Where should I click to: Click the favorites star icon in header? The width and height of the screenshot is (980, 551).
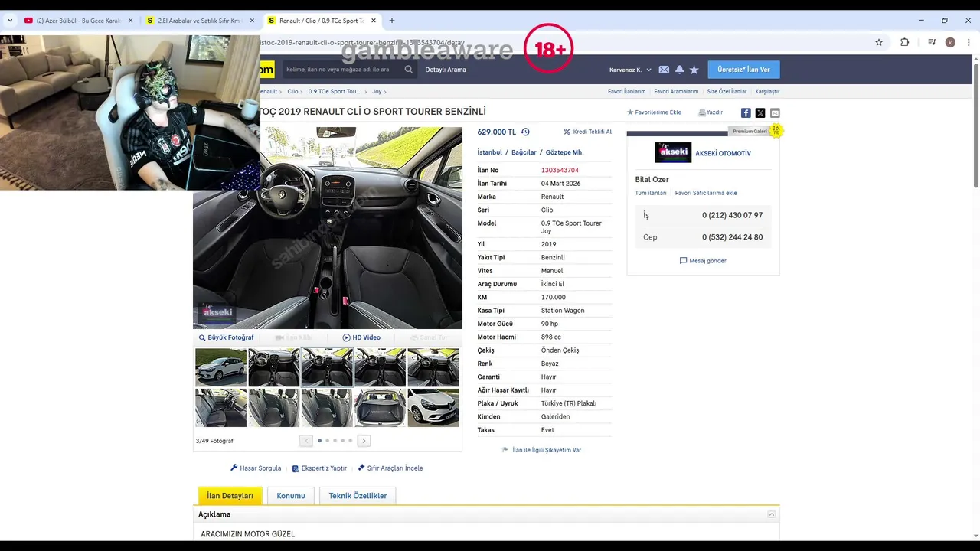tap(694, 70)
